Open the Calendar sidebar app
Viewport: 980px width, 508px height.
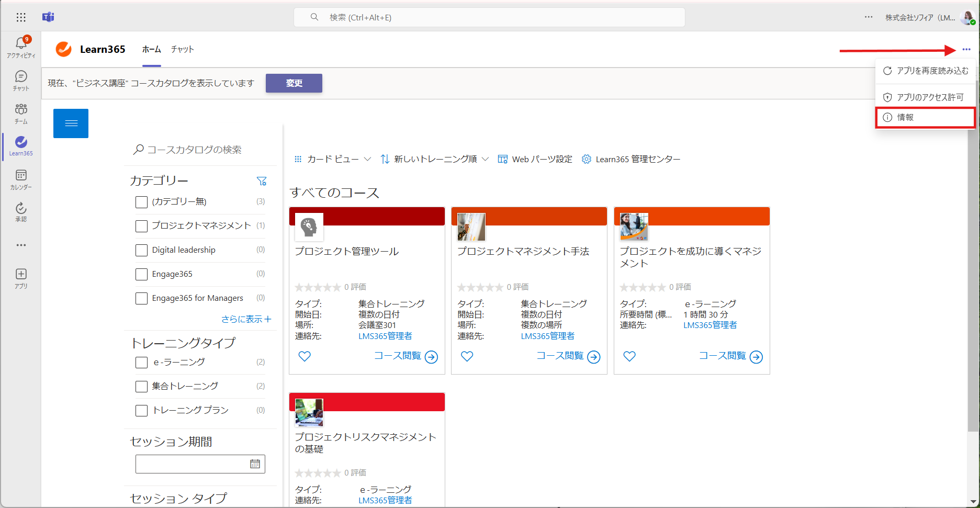(x=21, y=179)
